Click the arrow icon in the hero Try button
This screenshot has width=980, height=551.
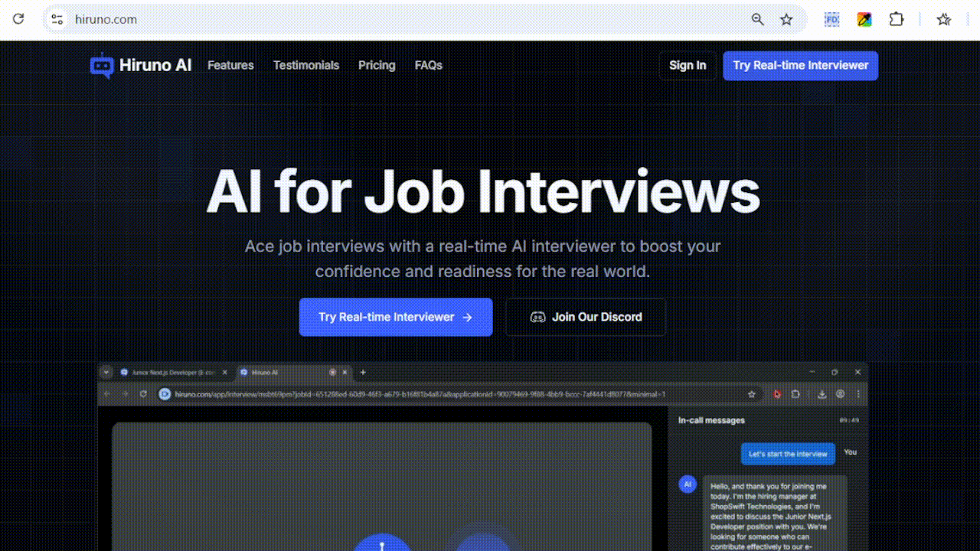(467, 317)
